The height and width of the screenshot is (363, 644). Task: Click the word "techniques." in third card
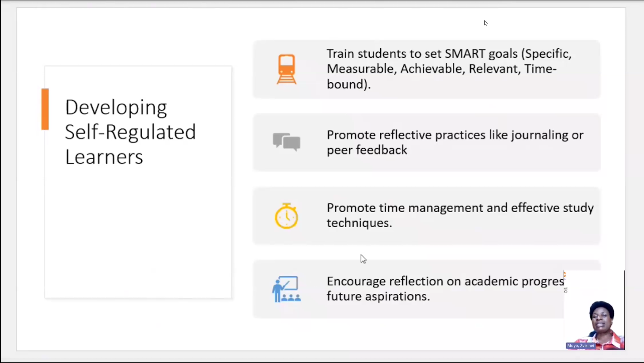(x=359, y=223)
